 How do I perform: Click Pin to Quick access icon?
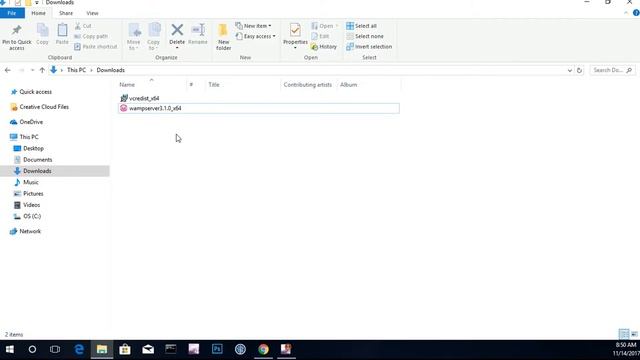pos(17,30)
